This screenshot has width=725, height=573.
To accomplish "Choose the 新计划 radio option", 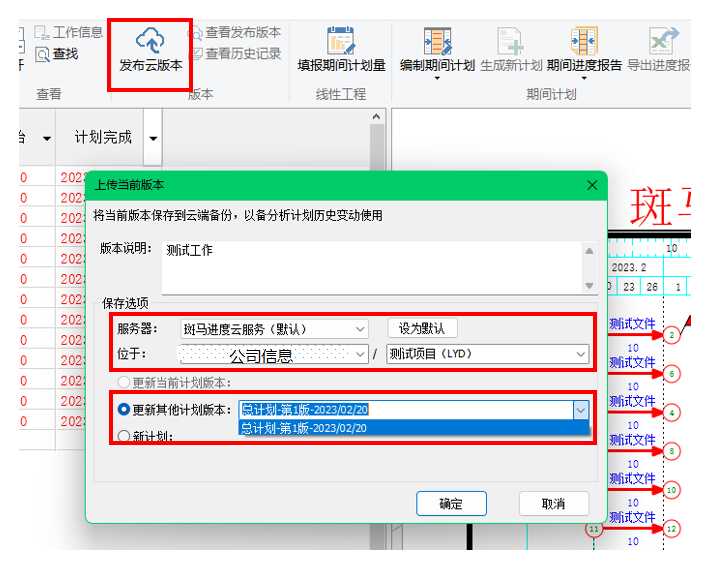I will (125, 436).
